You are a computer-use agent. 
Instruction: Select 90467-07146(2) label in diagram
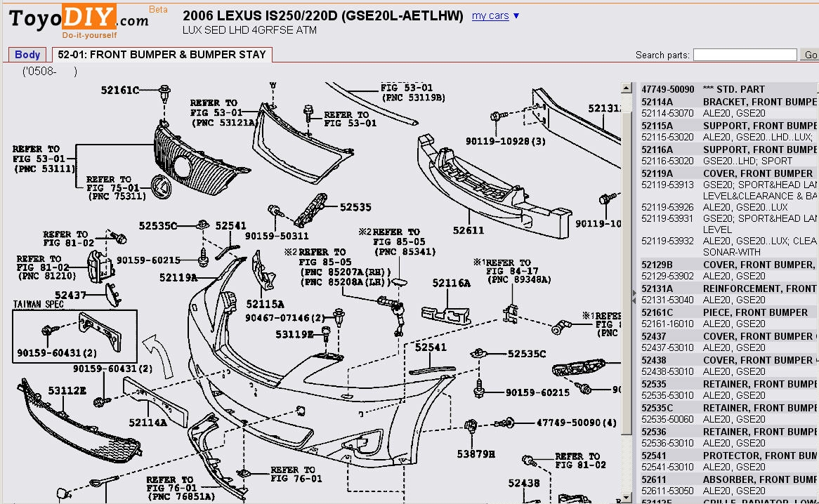[284, 317]
